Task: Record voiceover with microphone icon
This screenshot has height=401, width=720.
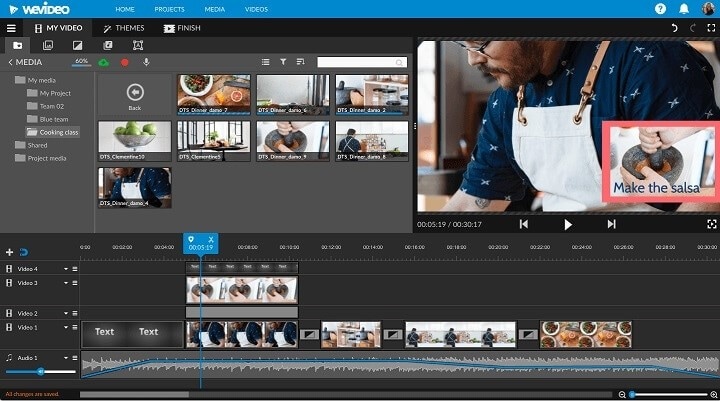Action: [x=146, y=62]
